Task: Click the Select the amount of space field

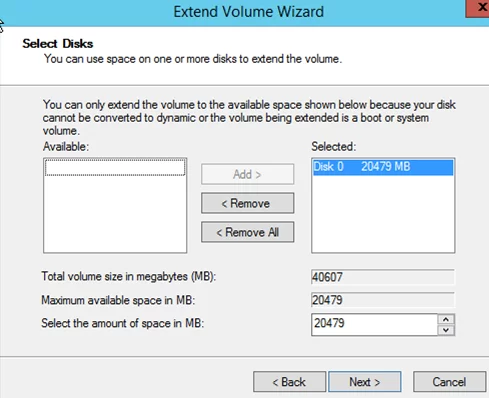Action: [x=374, y=324]
